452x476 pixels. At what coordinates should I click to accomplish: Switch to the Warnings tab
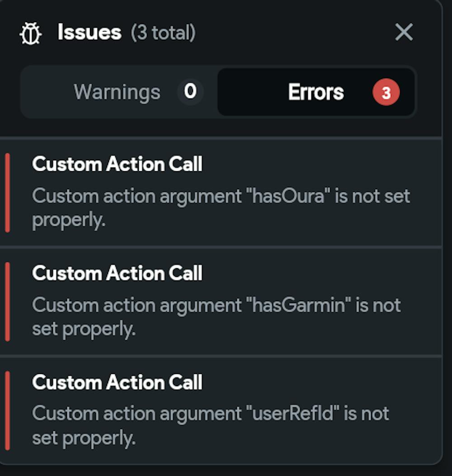(118, 92)
